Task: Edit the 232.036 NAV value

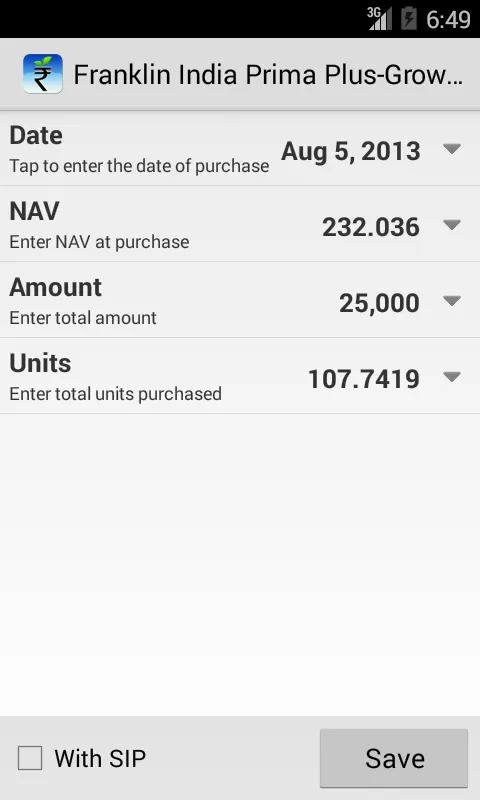Action: pyautogui.click(x=371, y=227)
